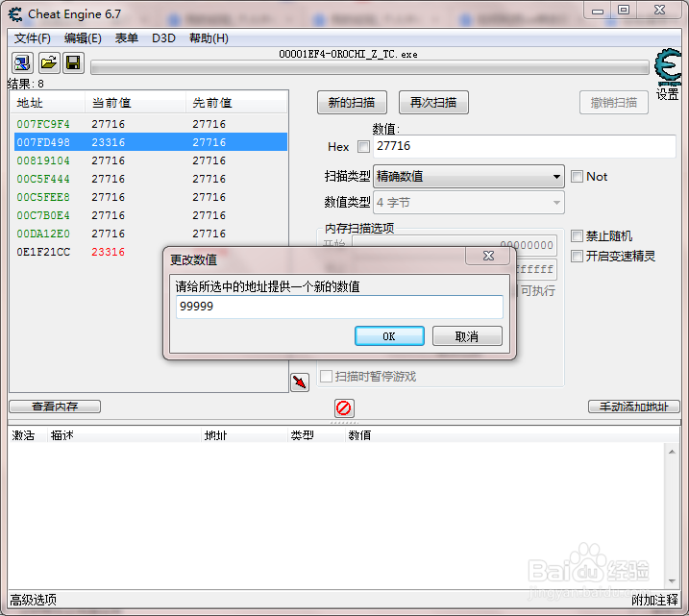Click the red value 23316
689x616 pixels.
coord(108,252)
